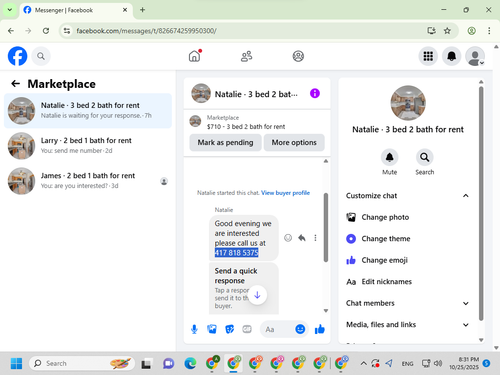
Task: Open Chrome three-dot menu
Action: pos(489,31)
